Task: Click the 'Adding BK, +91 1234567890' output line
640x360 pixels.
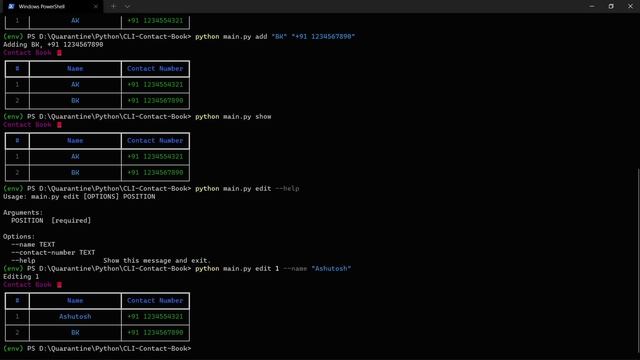Action: pos(53,44)
